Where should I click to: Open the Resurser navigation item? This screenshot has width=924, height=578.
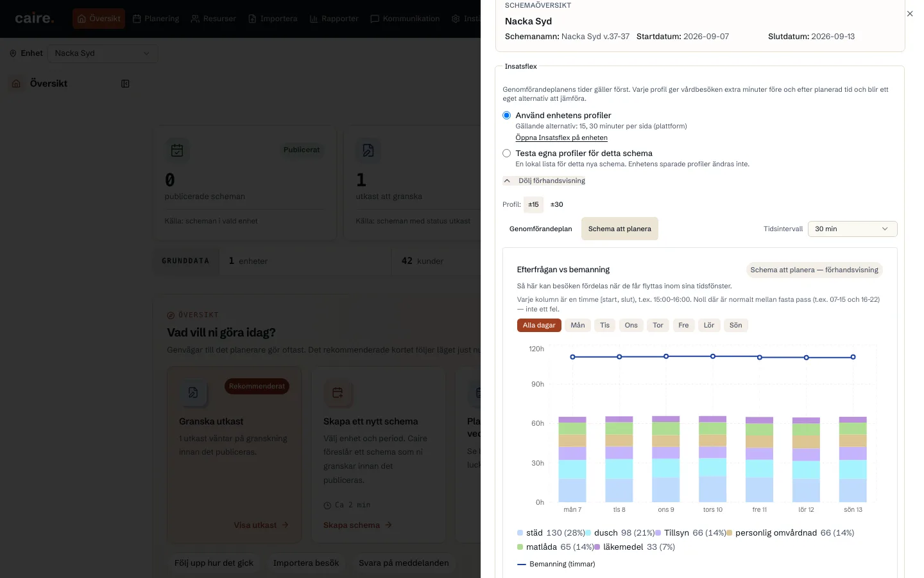click(x=214, y=19)
